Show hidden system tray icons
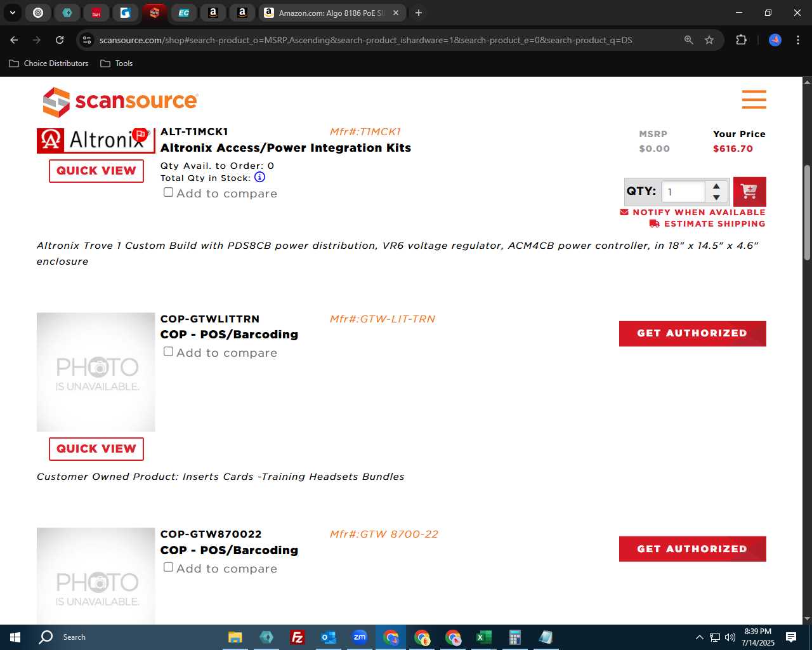 699,637
